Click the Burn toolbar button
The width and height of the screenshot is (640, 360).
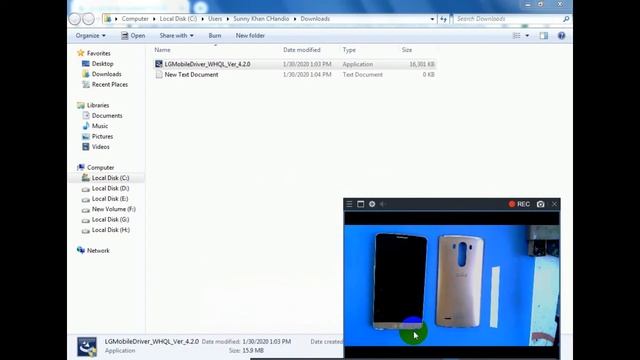[x=215, y=36]
